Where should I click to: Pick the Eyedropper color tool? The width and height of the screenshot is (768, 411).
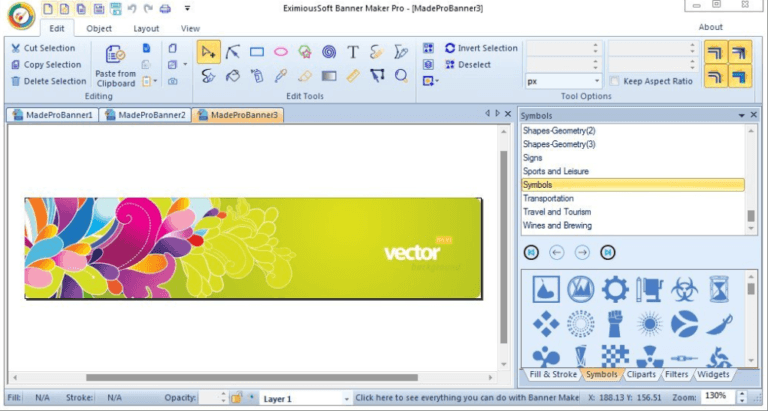[281, 76]
